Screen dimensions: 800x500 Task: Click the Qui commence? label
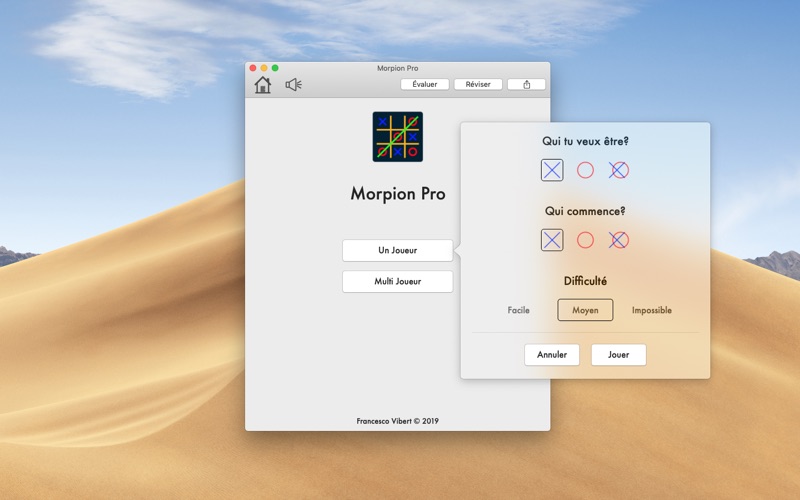point(585,211)
